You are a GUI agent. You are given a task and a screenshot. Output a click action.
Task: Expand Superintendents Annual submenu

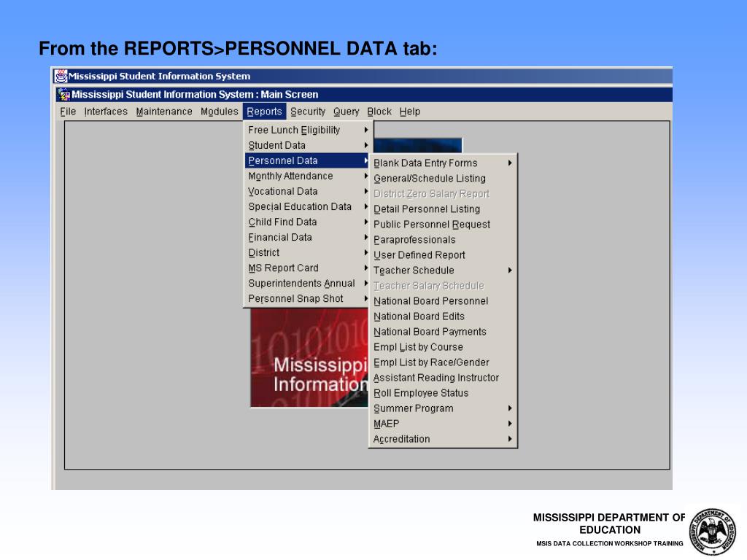[308, 284]
